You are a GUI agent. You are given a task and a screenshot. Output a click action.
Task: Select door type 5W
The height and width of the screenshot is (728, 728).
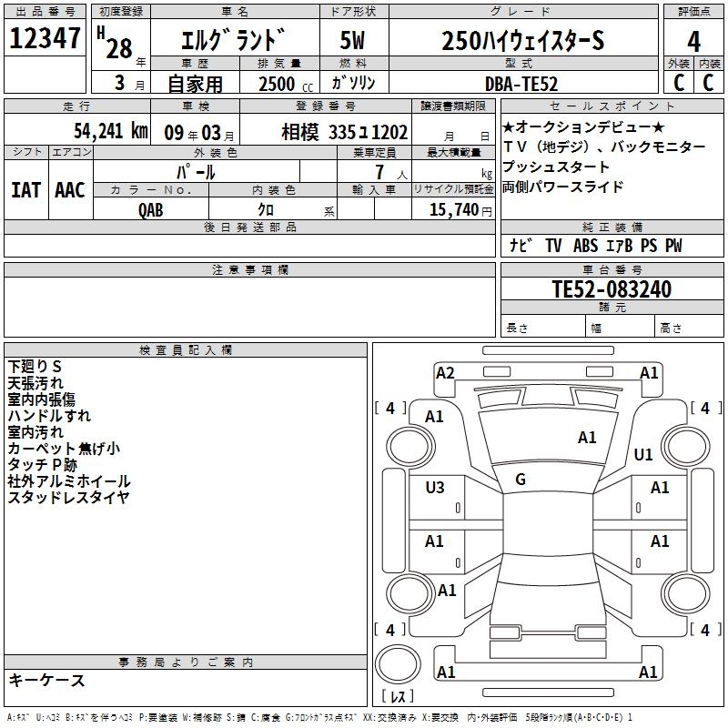tap(352, 41)
